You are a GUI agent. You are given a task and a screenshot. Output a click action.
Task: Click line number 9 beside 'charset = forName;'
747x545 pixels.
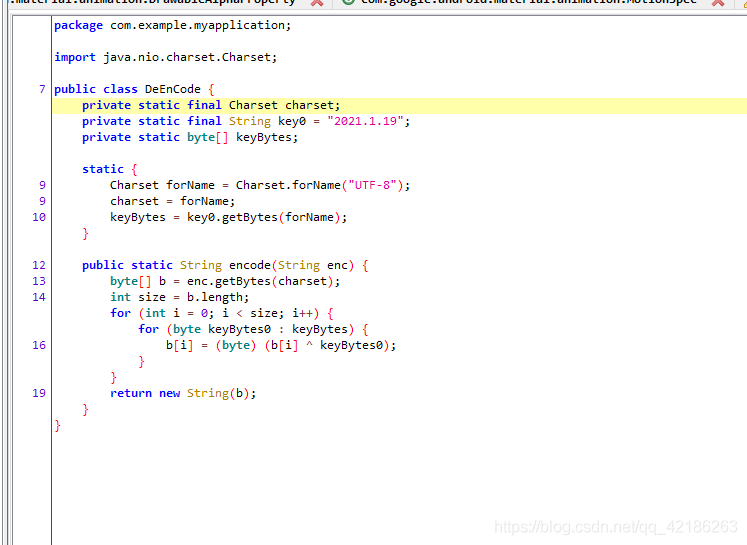(x=42, y=201)
